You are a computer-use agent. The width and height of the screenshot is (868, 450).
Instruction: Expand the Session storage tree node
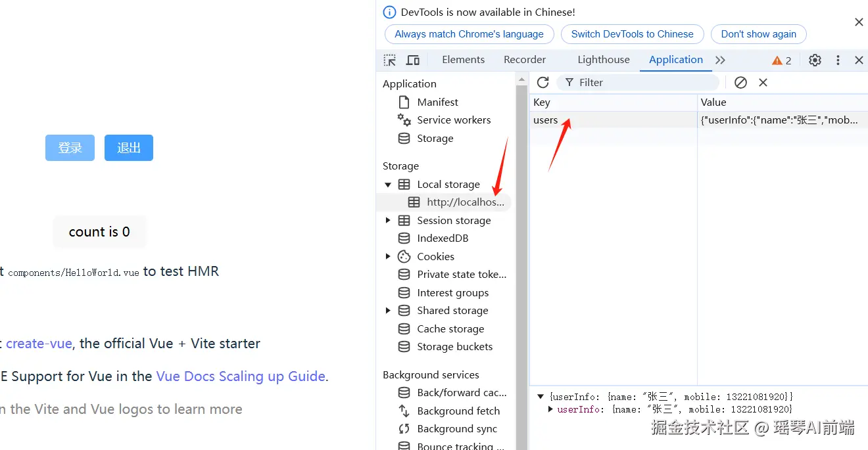pos(388,221)
